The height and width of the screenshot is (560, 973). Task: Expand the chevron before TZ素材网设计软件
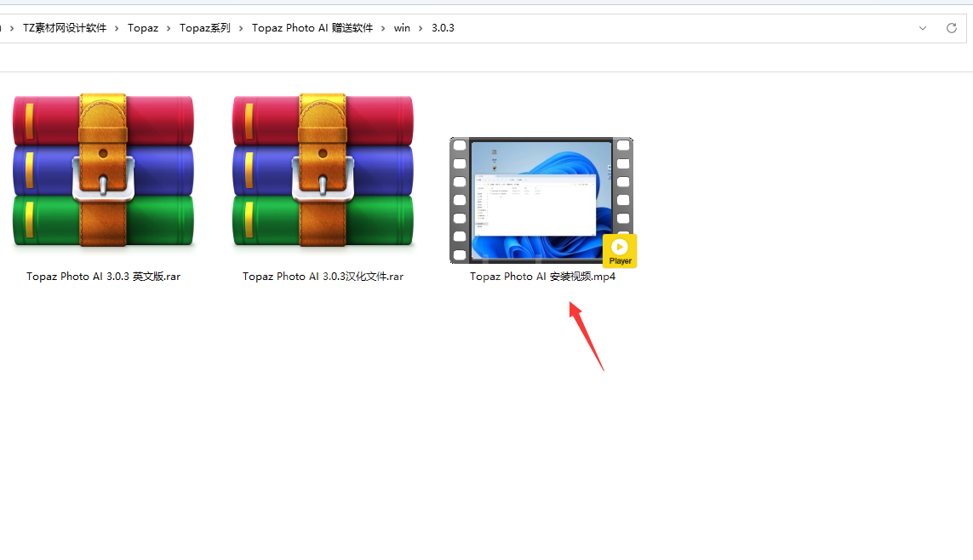click(12, 29)
